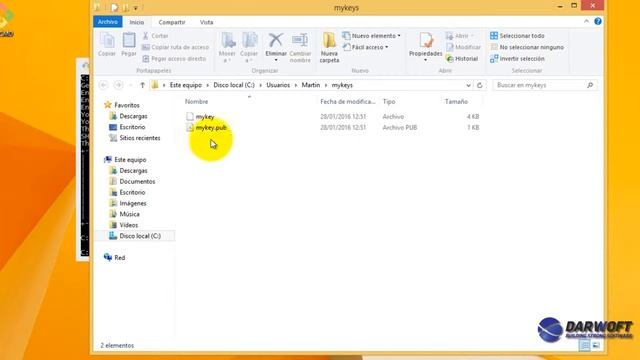The image size is (640, 360).
Task: Click Este equipo in address bar
Action: (x=186, y=85)
